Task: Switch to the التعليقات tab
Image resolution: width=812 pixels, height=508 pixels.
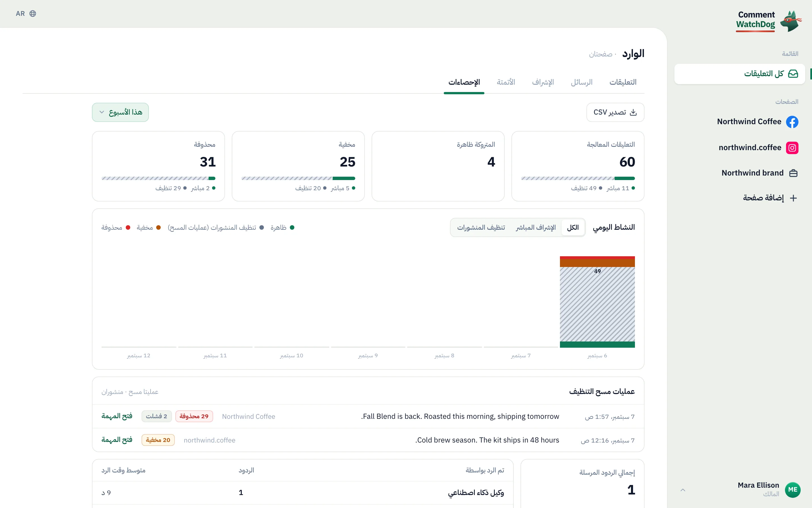Action: 623,82
